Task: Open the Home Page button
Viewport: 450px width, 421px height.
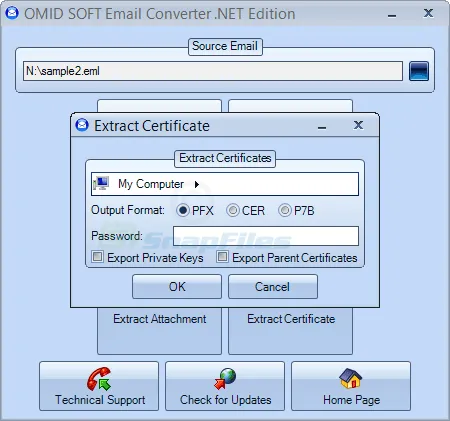Action: tap(351, 386)
